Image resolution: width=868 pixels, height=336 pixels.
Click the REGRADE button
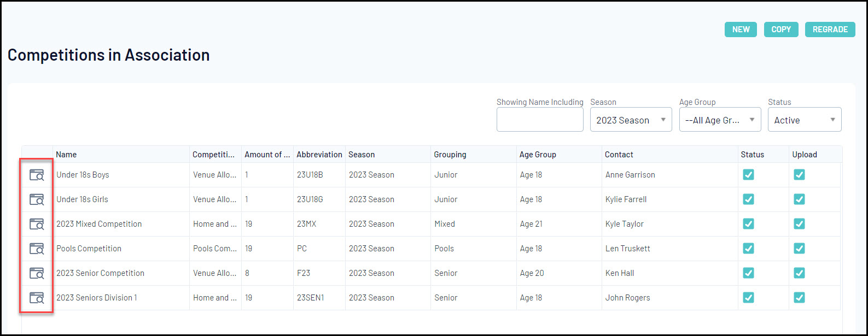[830, 30]
